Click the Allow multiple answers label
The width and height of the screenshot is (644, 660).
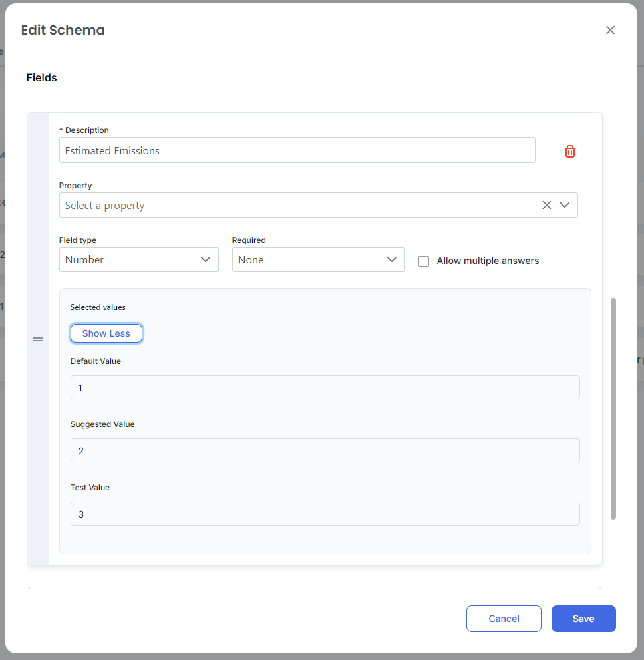pyautogui.click(x=488, y=261)
